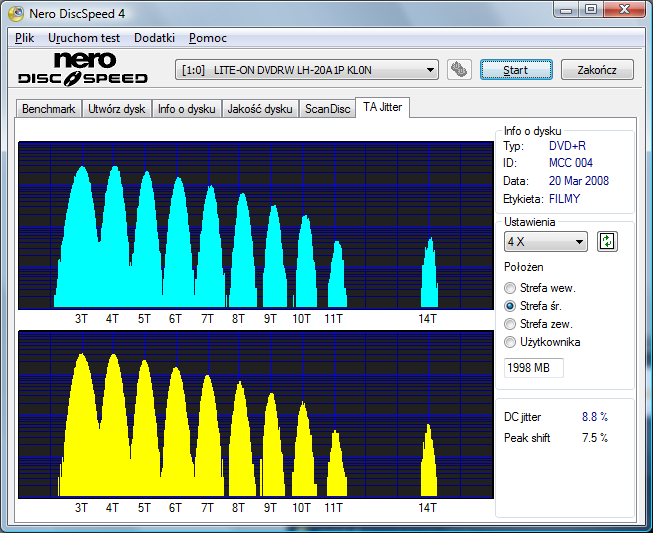Click the Zakończ button
This screenshot has height=533, width=653.
(x=597, y=70)
